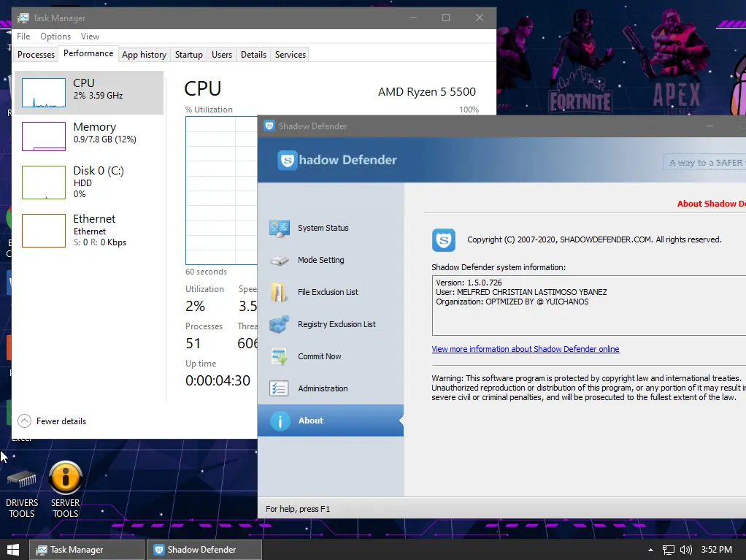Minimize the Task Manager window

(413, 18)
